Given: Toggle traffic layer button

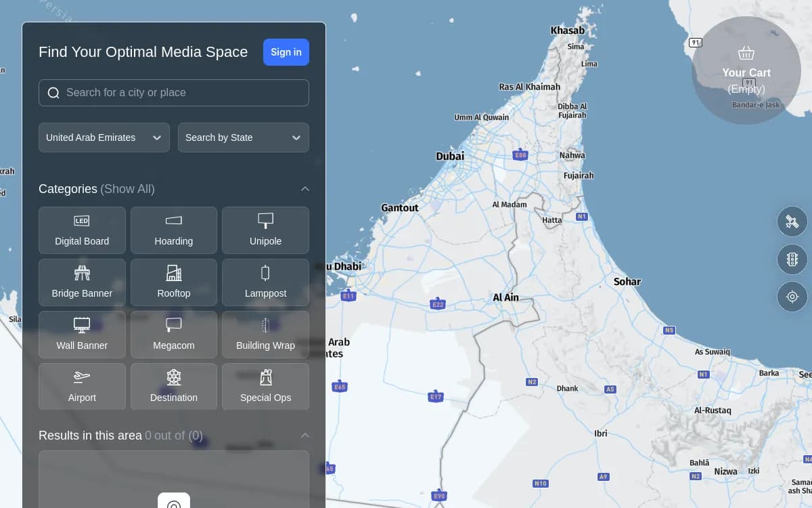Looking at the screenshot, I should tap(792, 259).
